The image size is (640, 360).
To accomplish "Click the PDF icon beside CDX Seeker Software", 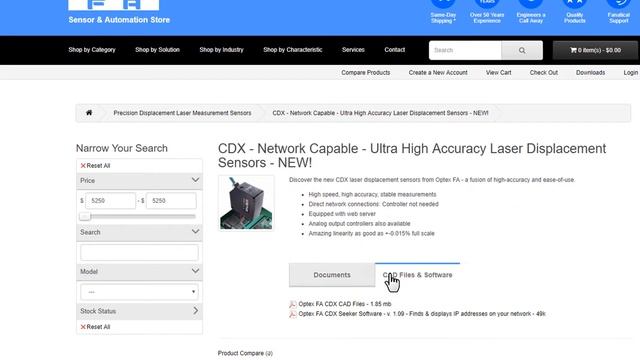I will [293, 314].
